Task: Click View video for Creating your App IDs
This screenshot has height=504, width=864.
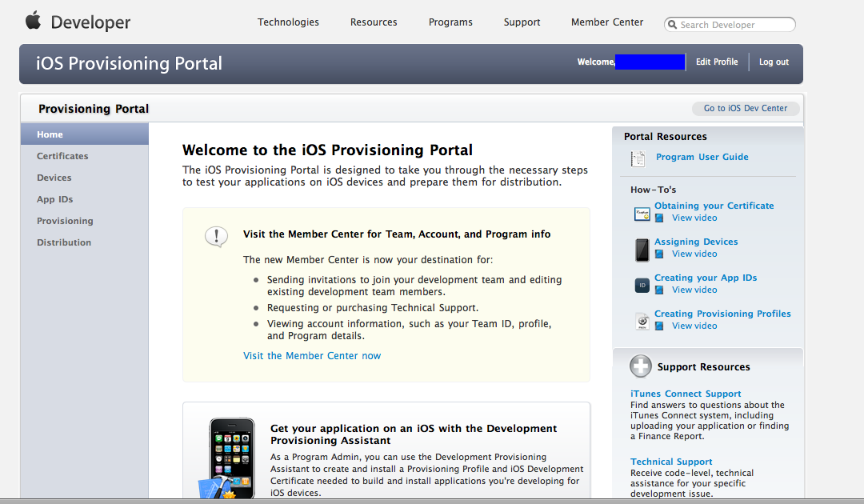Action: [x=694, y=290]
